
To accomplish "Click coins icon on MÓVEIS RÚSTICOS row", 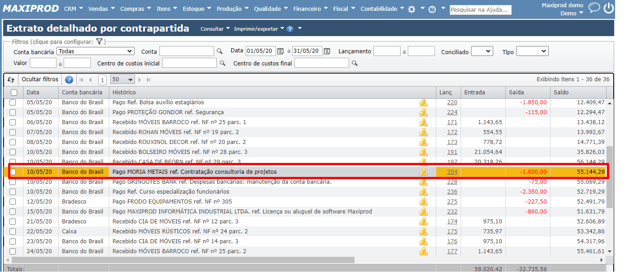I will 424,232.
